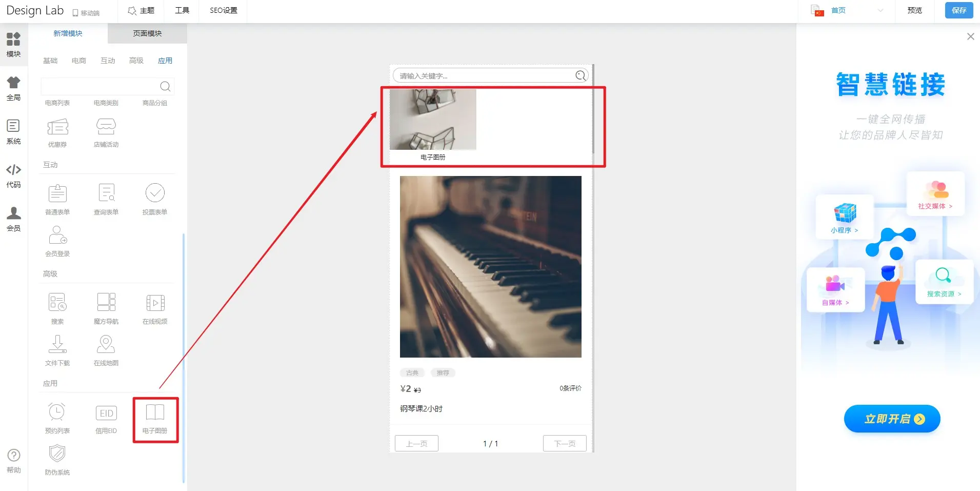Select the 魔方导航 magic cube navigation icon

click(x=106, y=309)
